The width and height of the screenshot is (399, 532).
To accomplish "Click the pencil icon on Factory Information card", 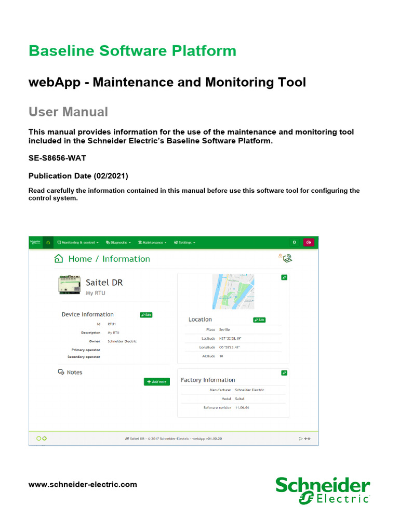I will click(x=284, y=373).
